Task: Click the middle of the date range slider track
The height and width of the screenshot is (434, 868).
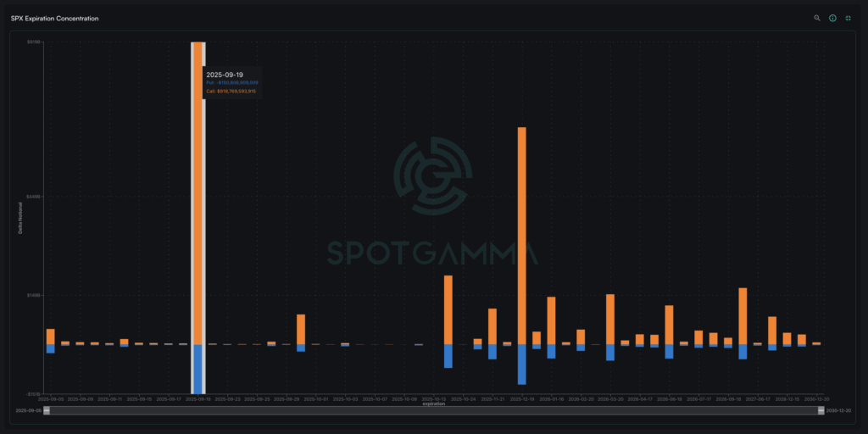Action: pos(434,410)
